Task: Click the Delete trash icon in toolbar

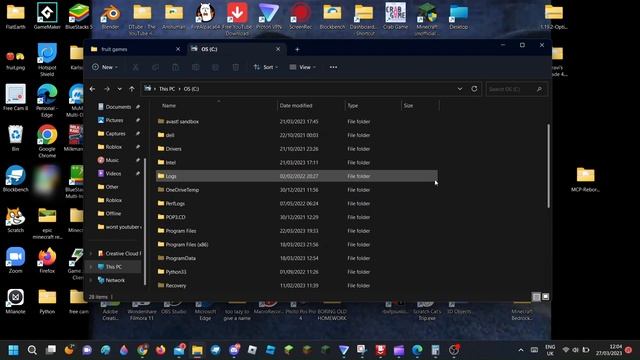Action: 236,67
